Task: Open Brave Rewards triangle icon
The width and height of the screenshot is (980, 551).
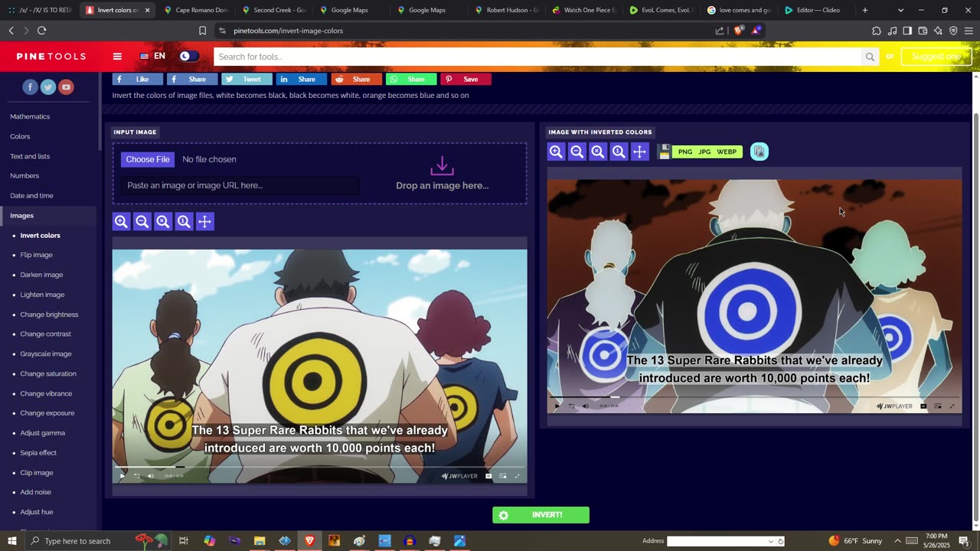Action: [x=756, y=31]
